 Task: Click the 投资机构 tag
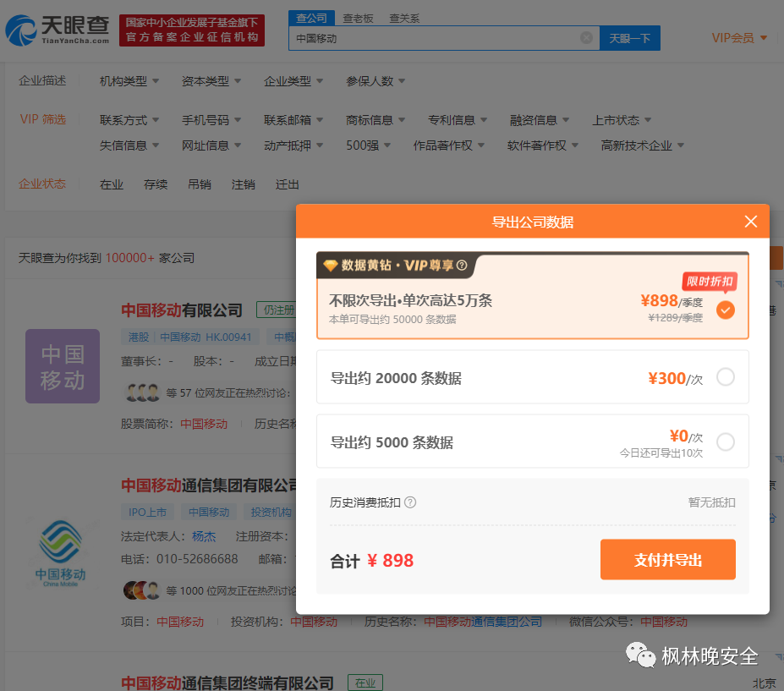click(271, 512)
